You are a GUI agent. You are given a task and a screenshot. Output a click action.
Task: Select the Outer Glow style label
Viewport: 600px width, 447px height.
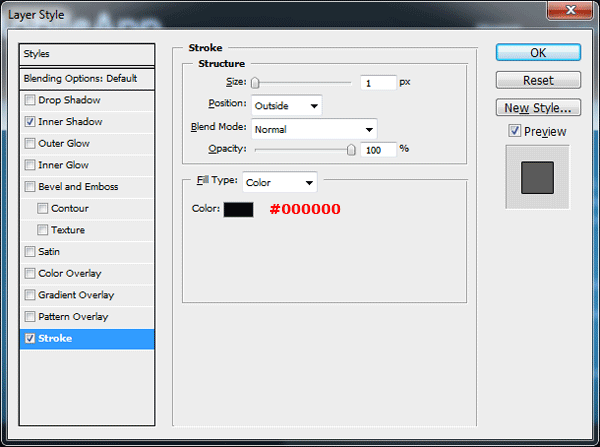(64, 144)
